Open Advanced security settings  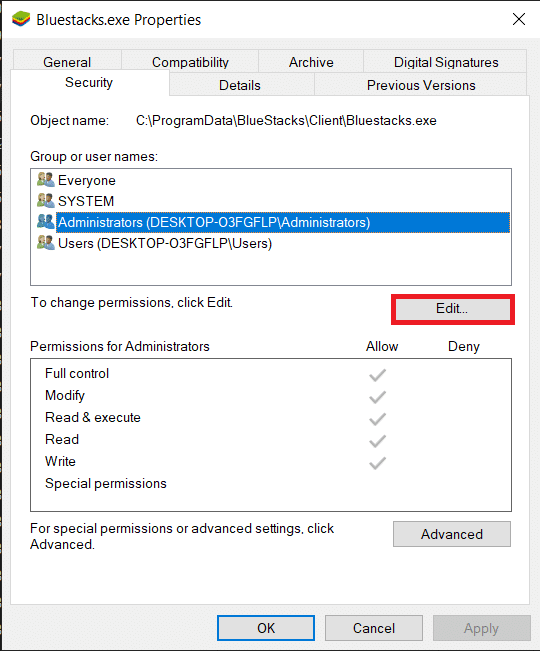(x=452, y=534)
